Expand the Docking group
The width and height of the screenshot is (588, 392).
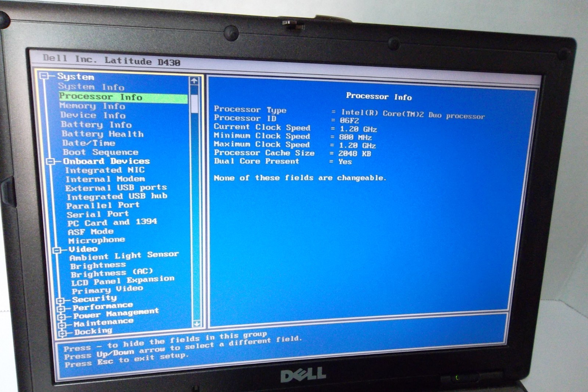click(x=62, y=334)
